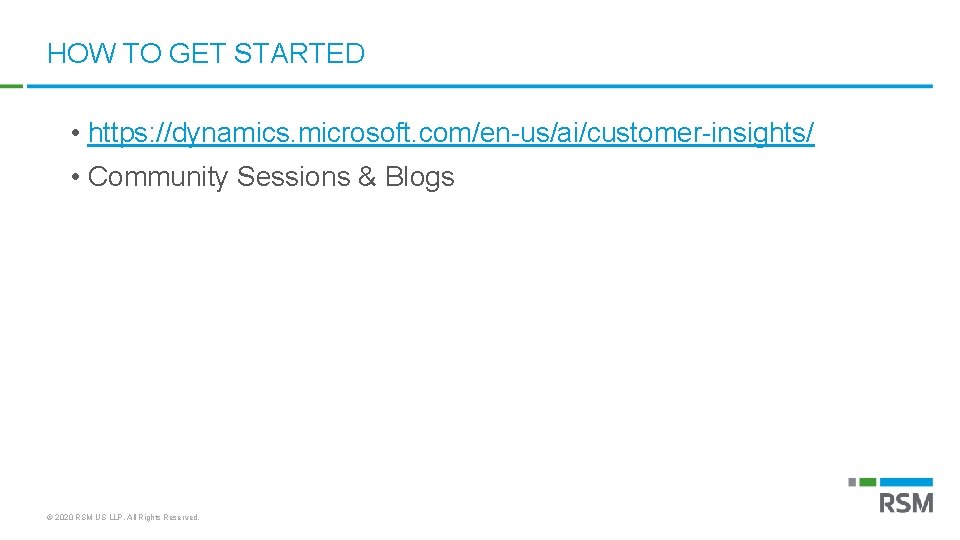Screen dimensions: 960x540
Task: Click the ampersand in Sessions & Blogs
Action: click(366, 177)
